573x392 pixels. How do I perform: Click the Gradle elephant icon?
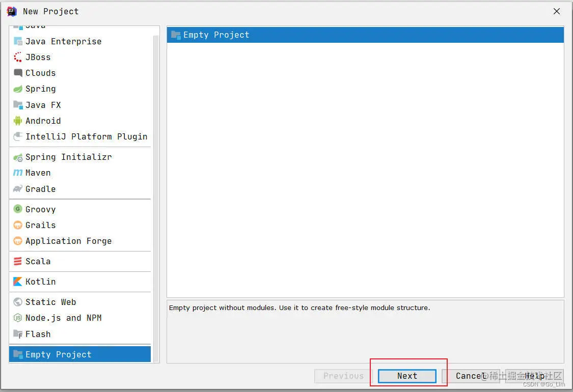(17, 189)
